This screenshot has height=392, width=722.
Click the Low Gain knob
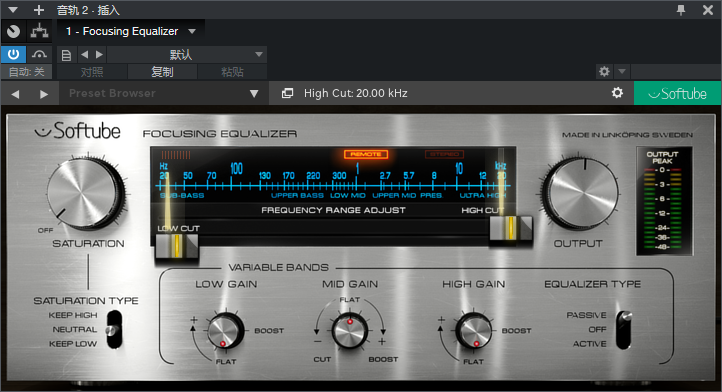(x=225, y=331)
